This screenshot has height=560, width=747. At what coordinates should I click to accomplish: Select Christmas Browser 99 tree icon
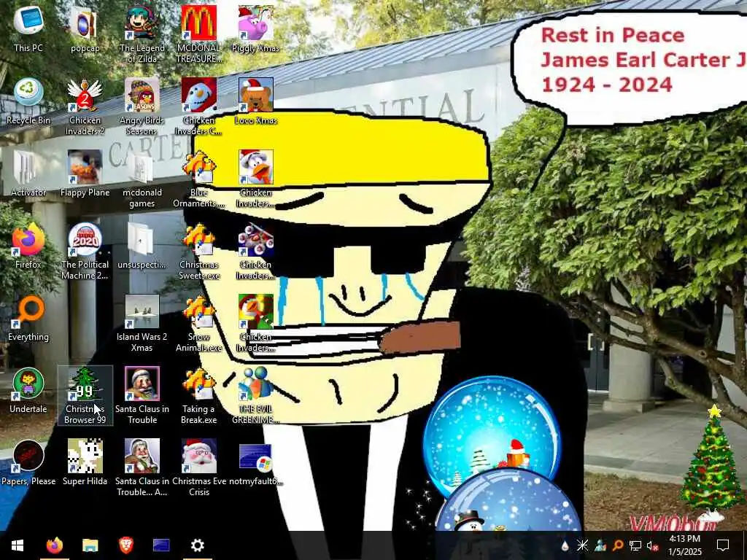tap(85, 396)
